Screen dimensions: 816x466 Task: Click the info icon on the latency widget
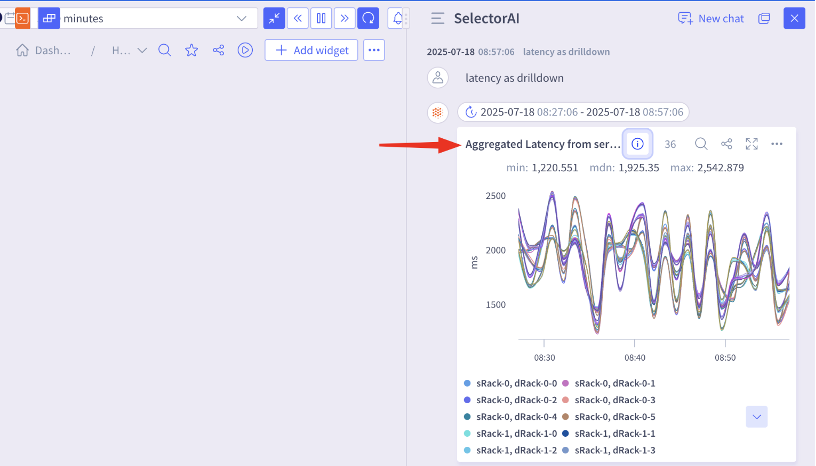(638, 144)
